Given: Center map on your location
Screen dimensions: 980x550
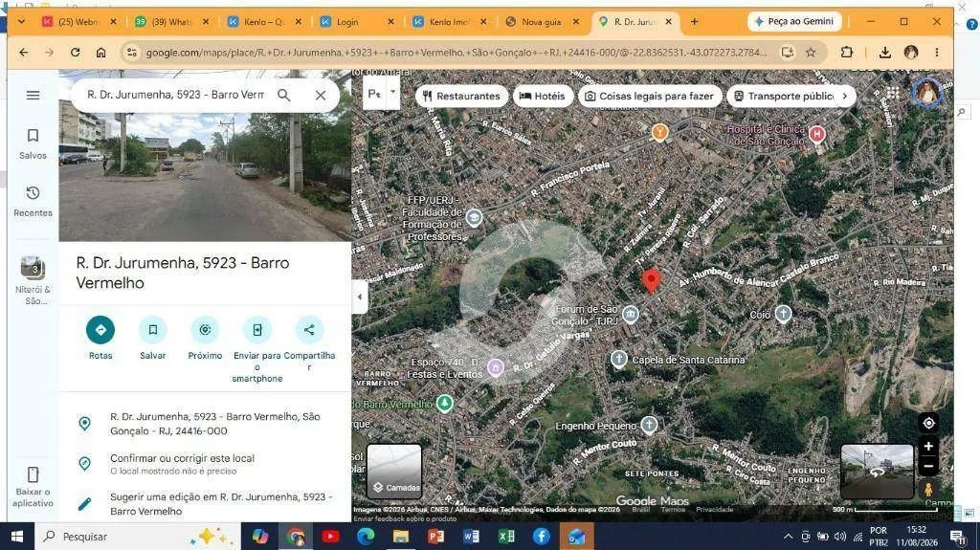Looking at the screenshot, I should 928,423.
